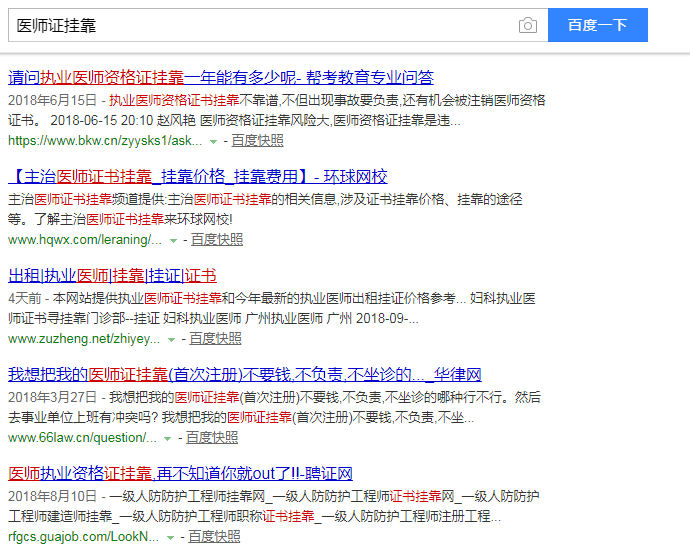
Task: Expand dropdown arrow next to www.66law.cn URL
Action: coord(168,439)
